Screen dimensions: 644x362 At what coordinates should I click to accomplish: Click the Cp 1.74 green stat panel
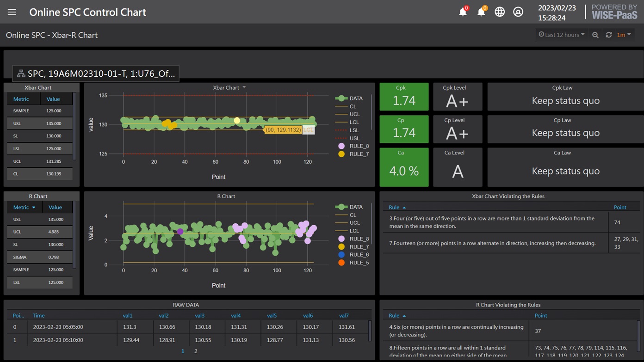404,129
